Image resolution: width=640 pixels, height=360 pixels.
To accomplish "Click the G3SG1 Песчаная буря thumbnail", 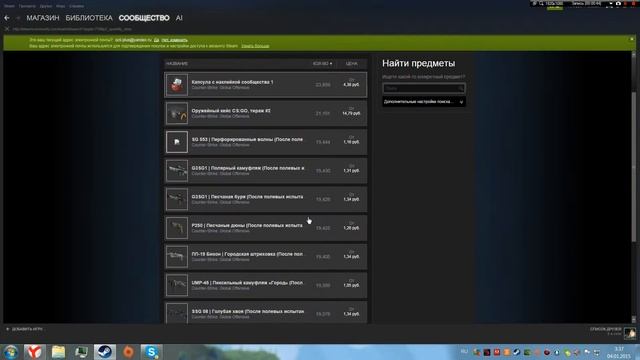I will 177,199.
